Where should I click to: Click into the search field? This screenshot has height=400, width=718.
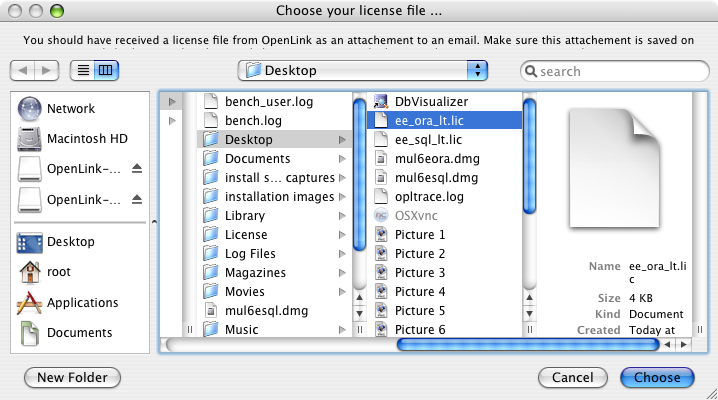tap(615, 71)
